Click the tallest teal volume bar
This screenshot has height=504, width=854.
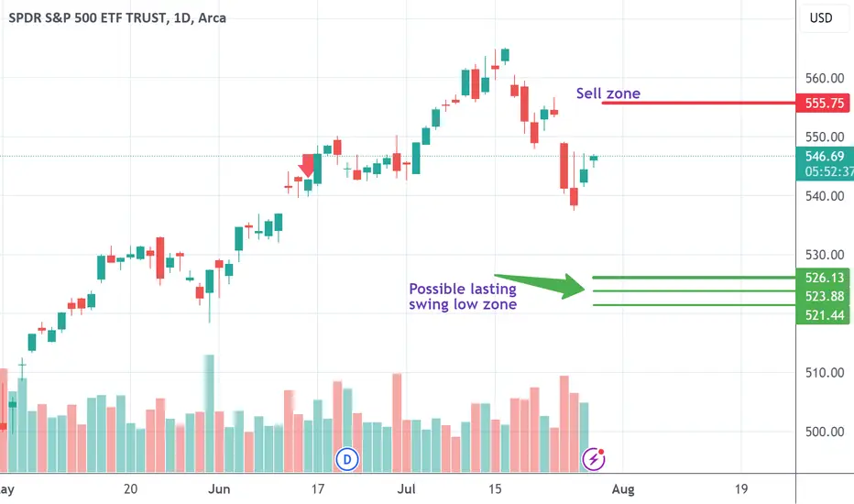[x=209, y=413]
